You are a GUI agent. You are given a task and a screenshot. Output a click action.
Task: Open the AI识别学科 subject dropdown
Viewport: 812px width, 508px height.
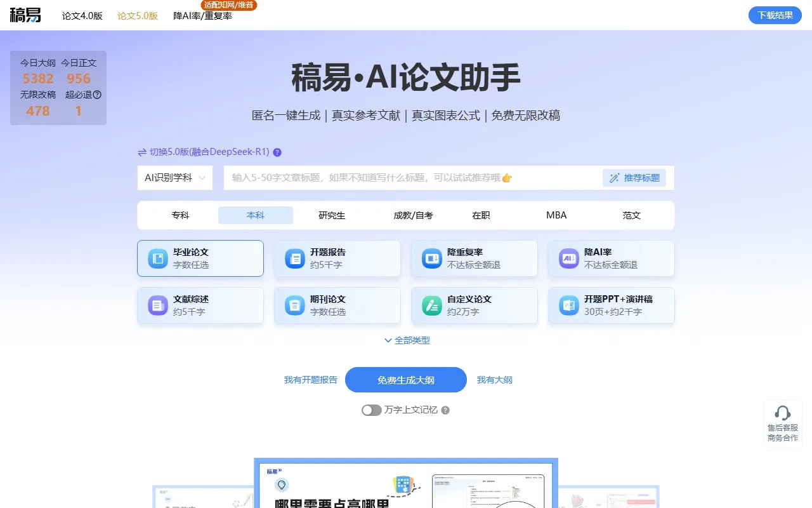pos(175,178)
